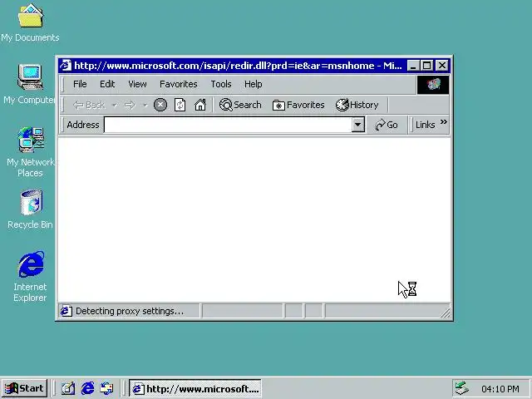Click the Forward arrow button
Screen dimensions: 532x399
click(x=130, y=106)
